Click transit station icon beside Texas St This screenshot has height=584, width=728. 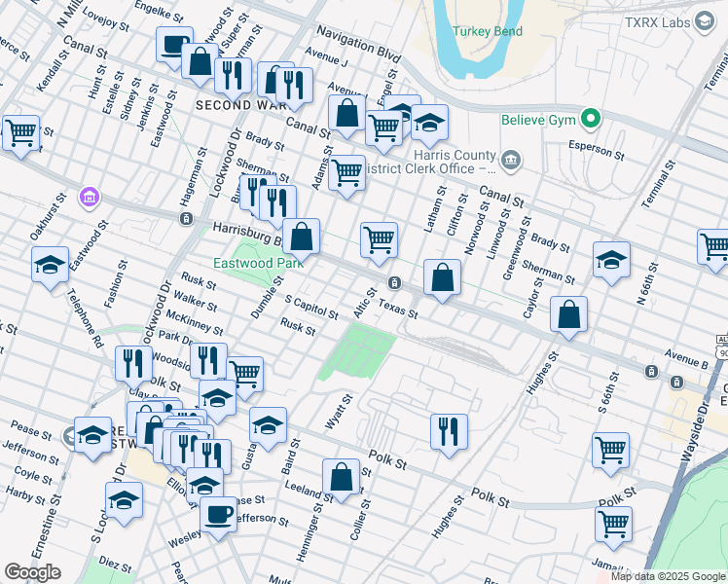point(394,282)
